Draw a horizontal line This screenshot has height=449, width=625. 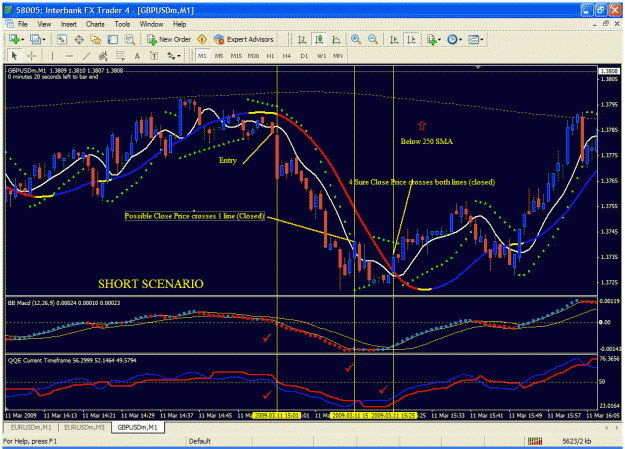click(69, 56)
